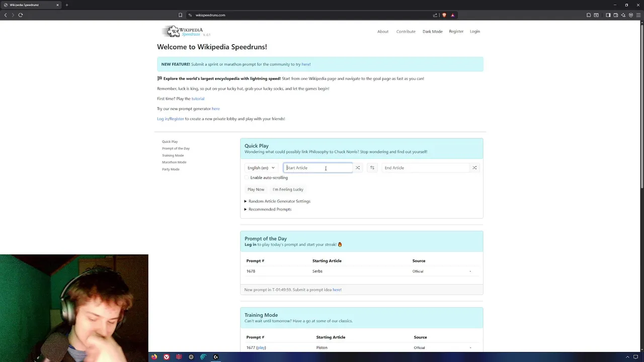This screenshot has width=644, height=362.
Task: Click the browser address bar URL
Action: click(x=210, y=15)
